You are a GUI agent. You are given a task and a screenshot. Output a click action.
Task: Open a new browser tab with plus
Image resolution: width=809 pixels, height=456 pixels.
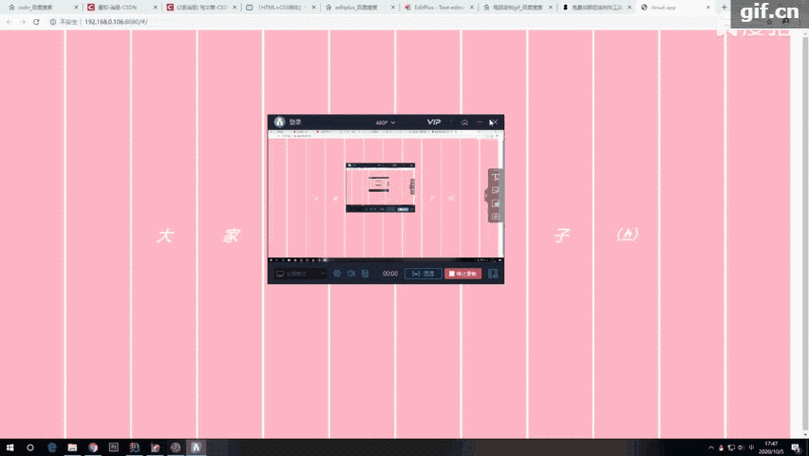click(x=724, y=6)
